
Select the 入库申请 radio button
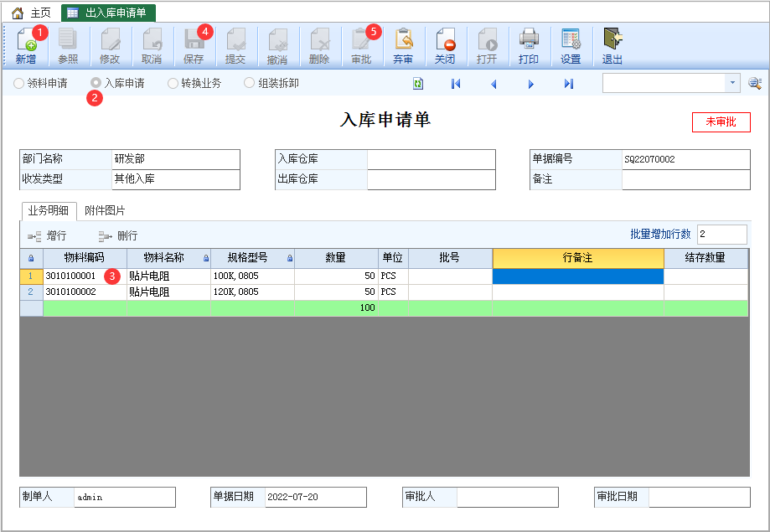pos(96,83)
